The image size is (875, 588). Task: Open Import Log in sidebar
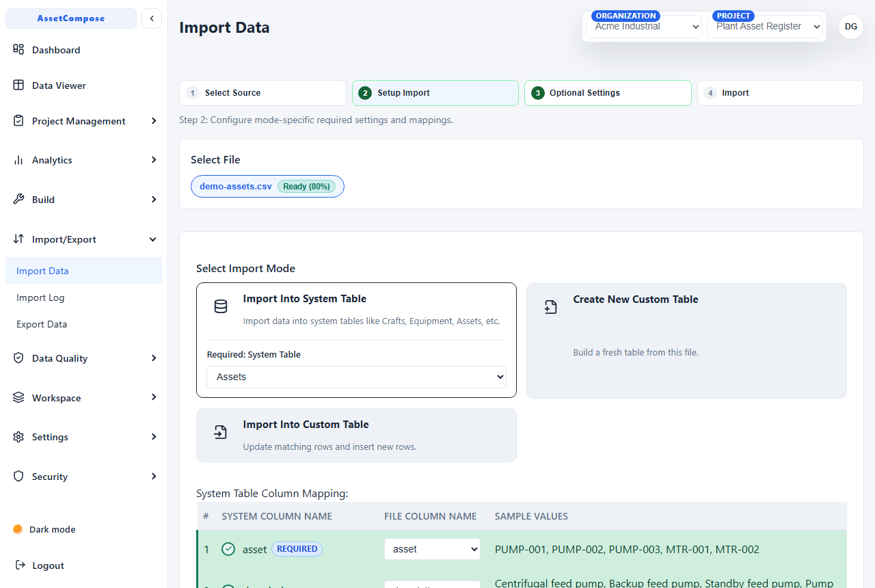click(83, 297)
